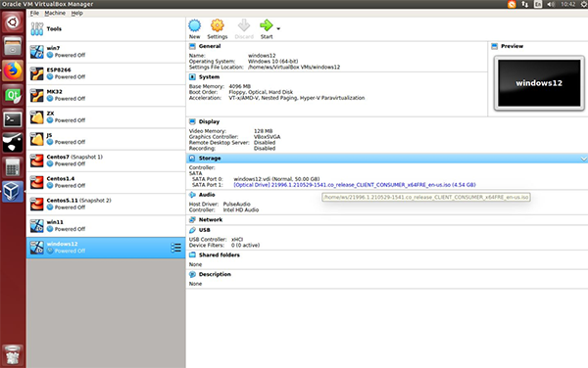Open the File menu
Screen dimensions: 588x368
(x=34, y=13)
